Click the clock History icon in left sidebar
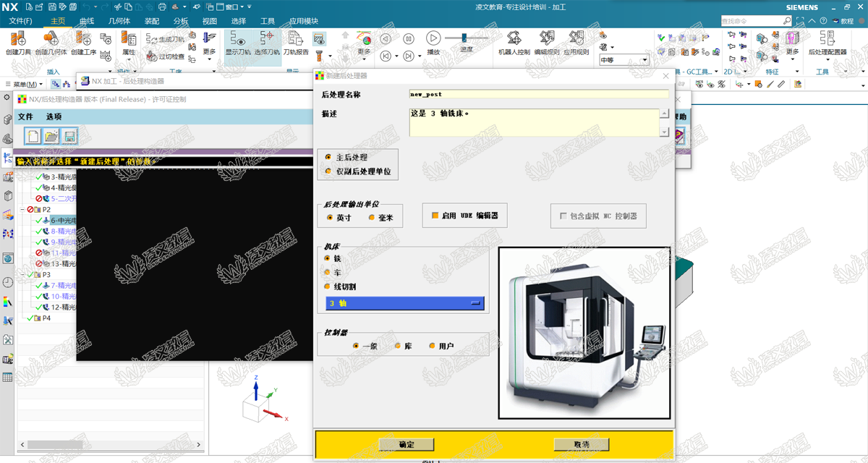This screenshot has width=868, height=463. 7,282
